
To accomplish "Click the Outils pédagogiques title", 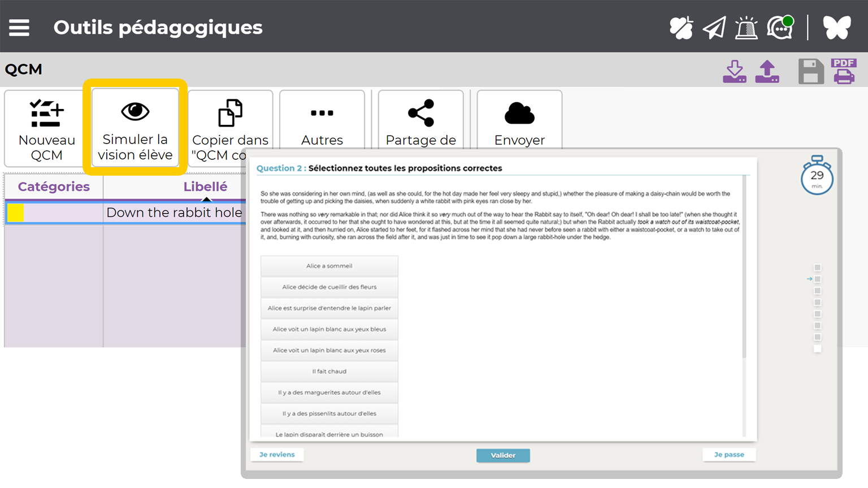I will pos(158,27).
